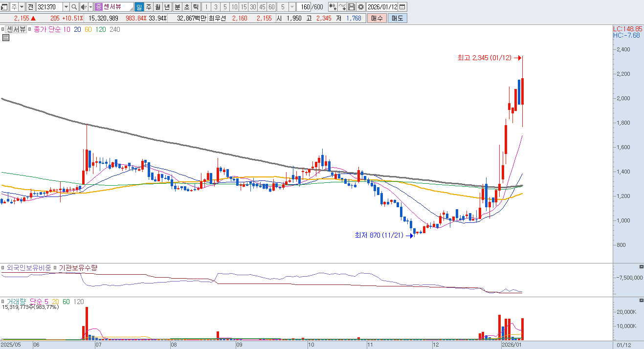
Task: Click the panel toggle icon at far left of toolbar
Action: [4, 7]
